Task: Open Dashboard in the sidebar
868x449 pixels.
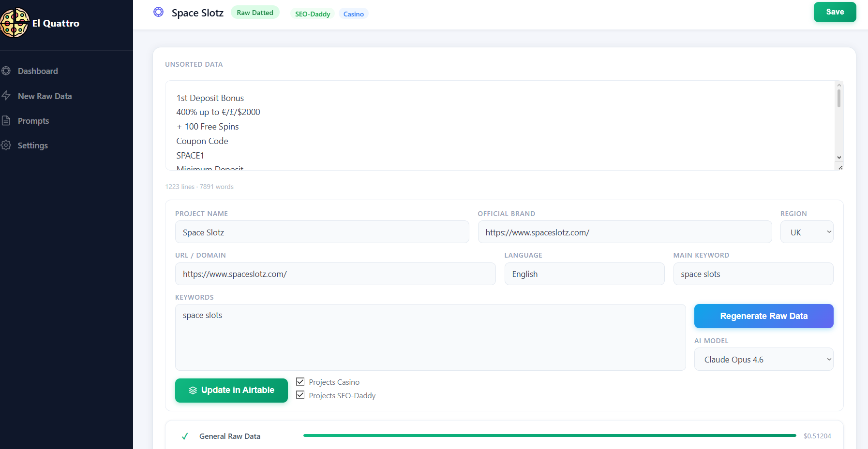Action: coord(38,71)
